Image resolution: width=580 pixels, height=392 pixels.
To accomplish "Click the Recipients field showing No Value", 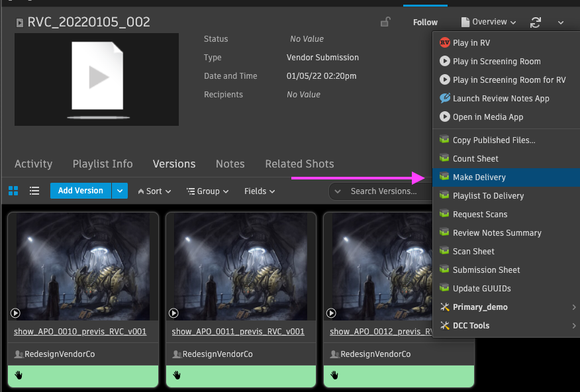I will pyautogui.click(x=303, y=94).
